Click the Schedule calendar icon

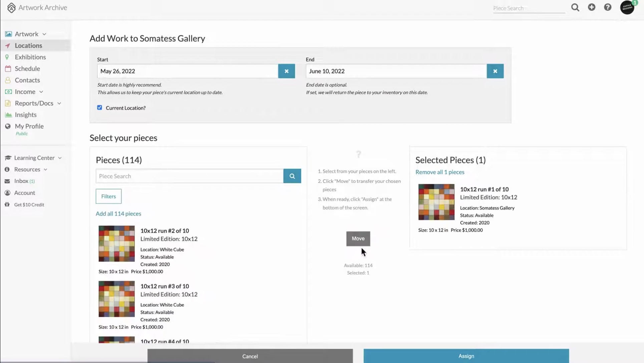coord(8,69)
